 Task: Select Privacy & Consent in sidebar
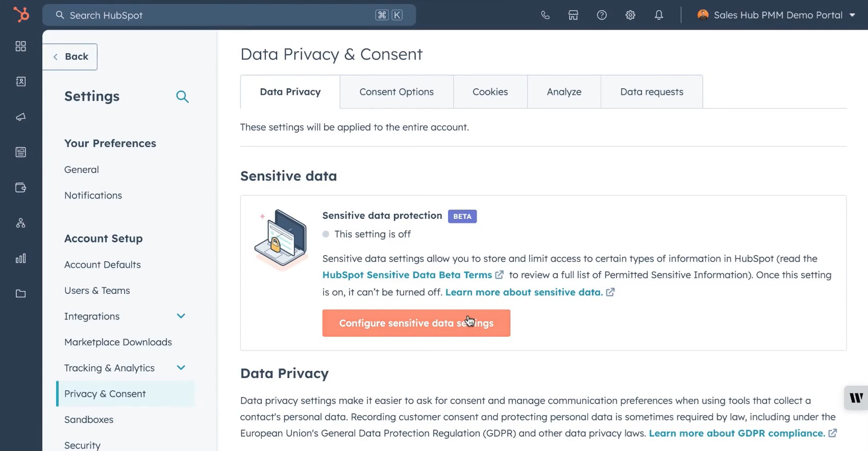coord(126,394)
